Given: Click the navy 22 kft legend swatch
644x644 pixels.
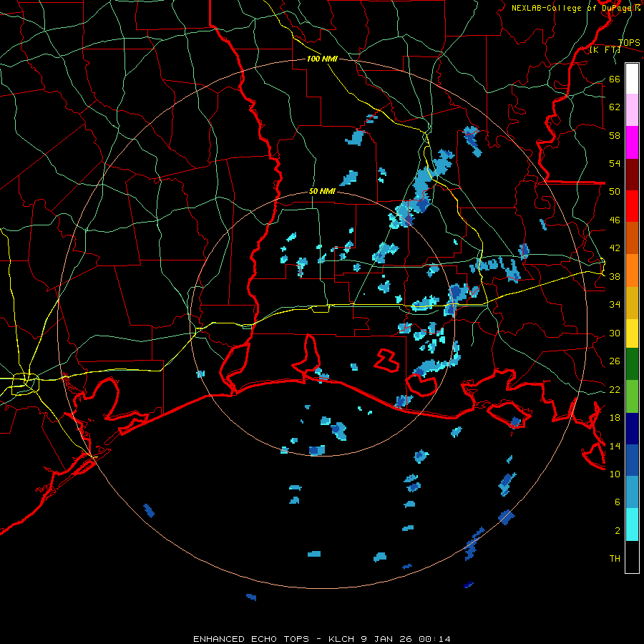Looking at the screenshot, I should click(x=632, y=429).
